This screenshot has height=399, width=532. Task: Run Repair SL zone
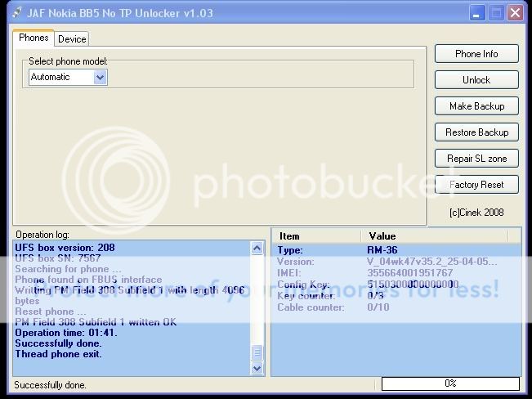point(476,159)
